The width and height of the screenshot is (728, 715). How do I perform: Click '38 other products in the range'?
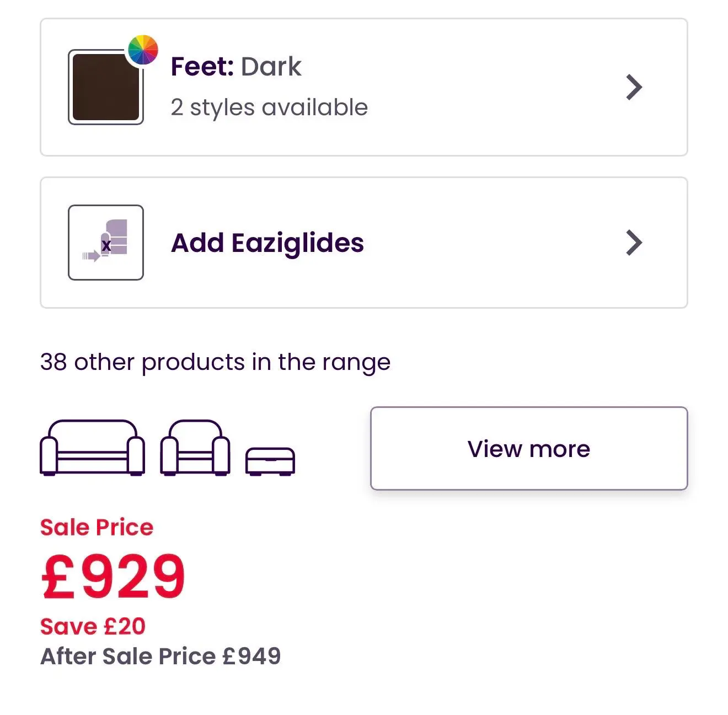(x=215, y=362)
